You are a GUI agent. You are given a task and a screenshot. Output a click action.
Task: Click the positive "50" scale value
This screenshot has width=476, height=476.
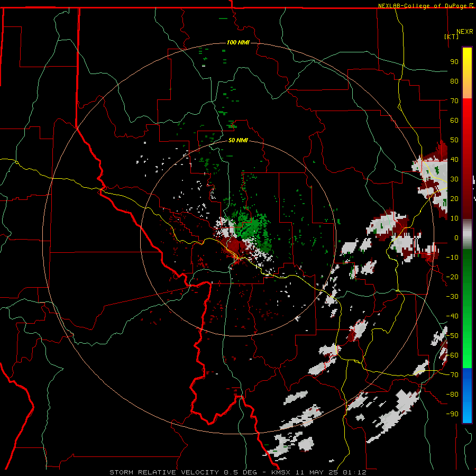tap(454, 140)
